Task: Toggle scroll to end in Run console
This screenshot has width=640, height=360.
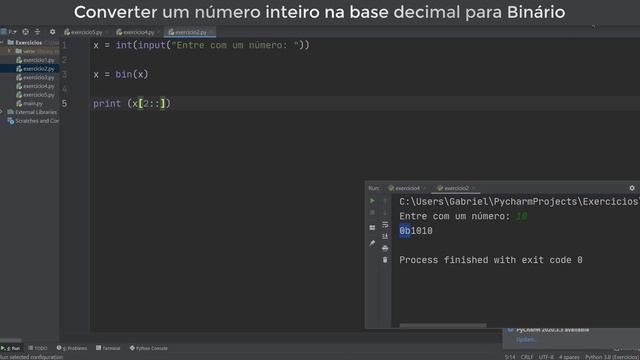Action: coord(385,236)
